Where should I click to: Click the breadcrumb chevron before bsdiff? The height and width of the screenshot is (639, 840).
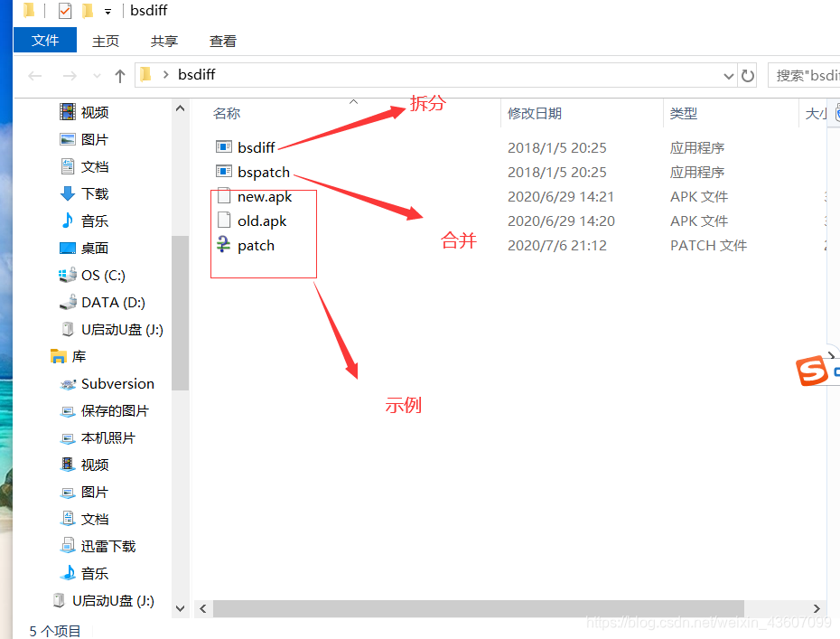pos(166,74)
